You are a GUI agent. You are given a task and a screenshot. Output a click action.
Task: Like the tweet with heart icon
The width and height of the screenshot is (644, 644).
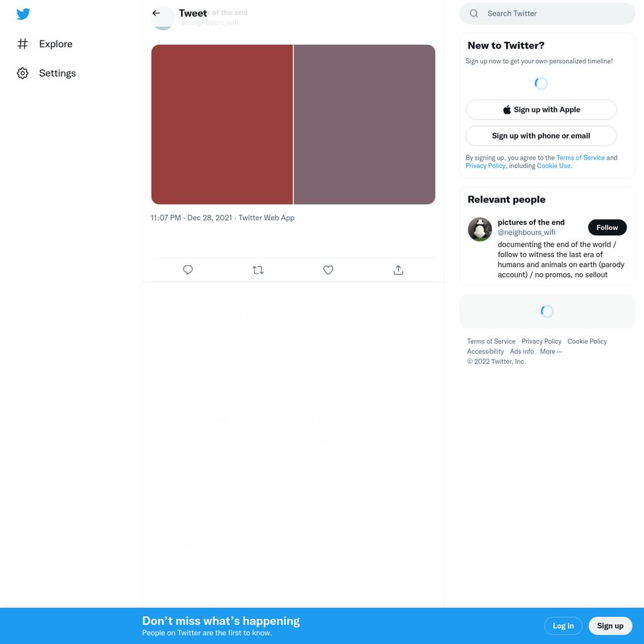[x=328, y=270]
